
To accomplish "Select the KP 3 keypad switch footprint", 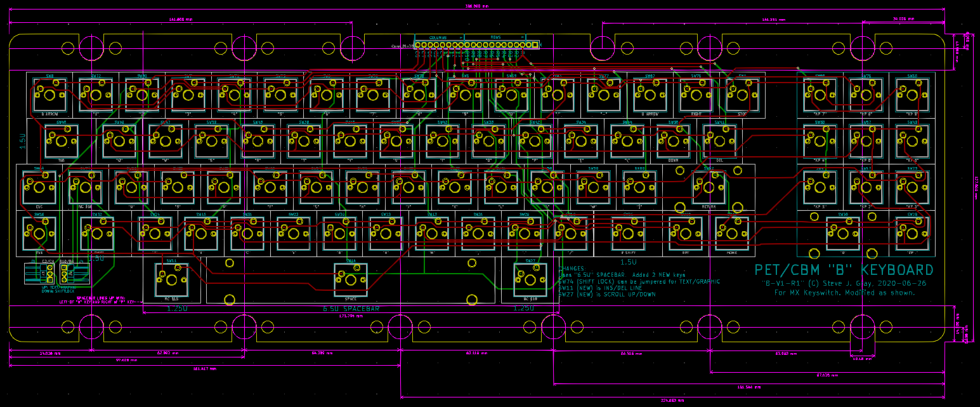I will coord(912,187).
